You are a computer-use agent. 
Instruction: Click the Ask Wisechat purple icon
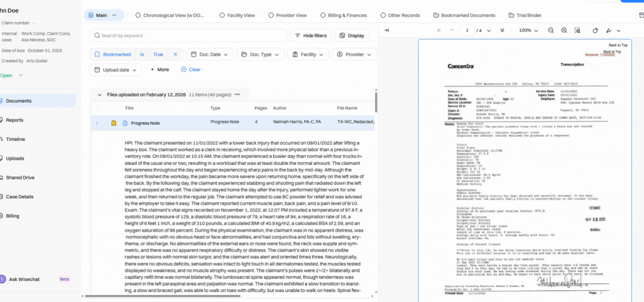(3, 279)
